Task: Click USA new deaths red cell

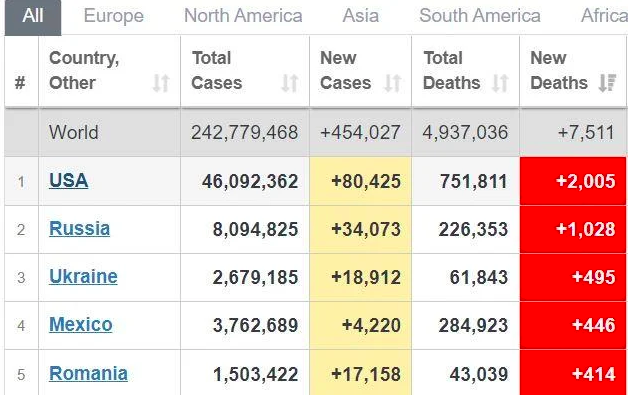Action: click(x=573, y=181)
